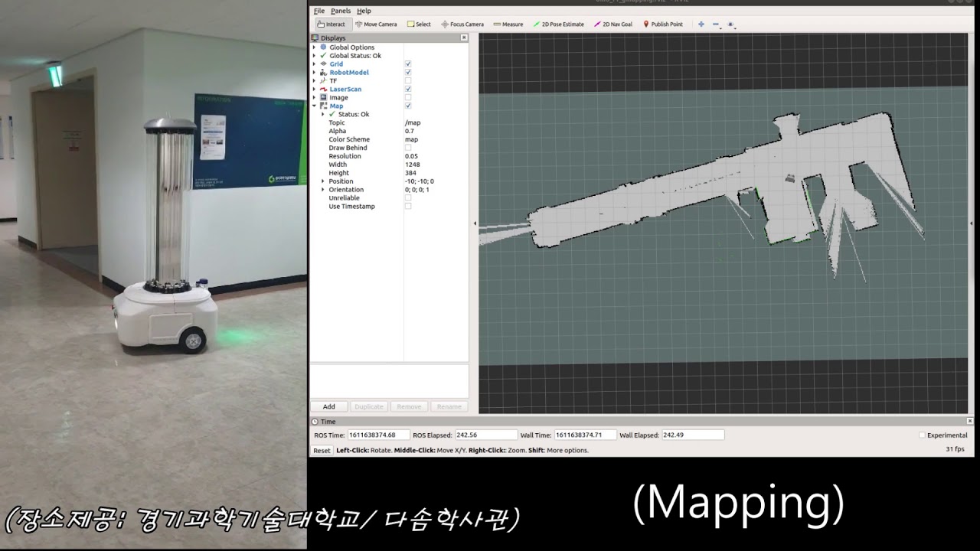The image size is (980, 551).
Task: Click the Wall Elapsed field
Action: (693, 435)
